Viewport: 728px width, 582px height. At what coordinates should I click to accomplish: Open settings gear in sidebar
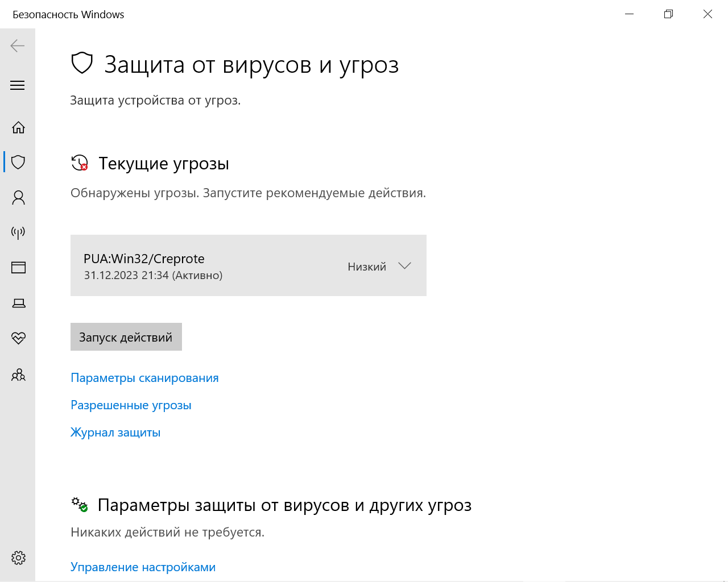(18, 558)
